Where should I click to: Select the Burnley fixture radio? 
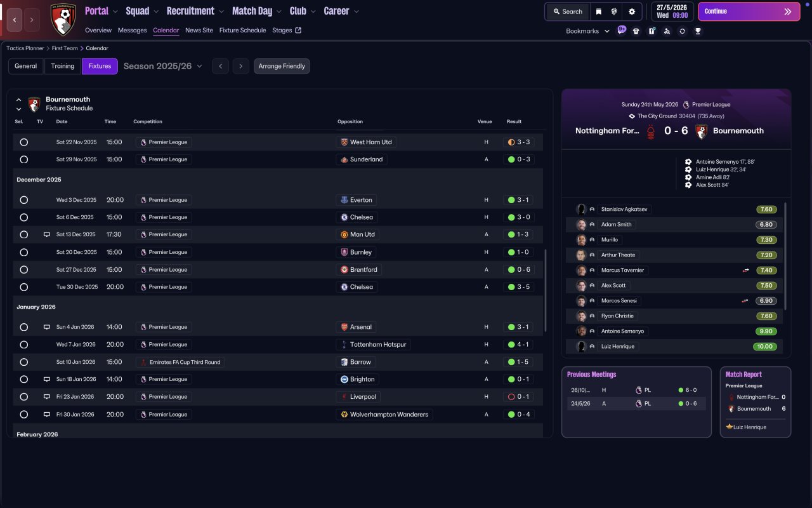click(24, 252)
